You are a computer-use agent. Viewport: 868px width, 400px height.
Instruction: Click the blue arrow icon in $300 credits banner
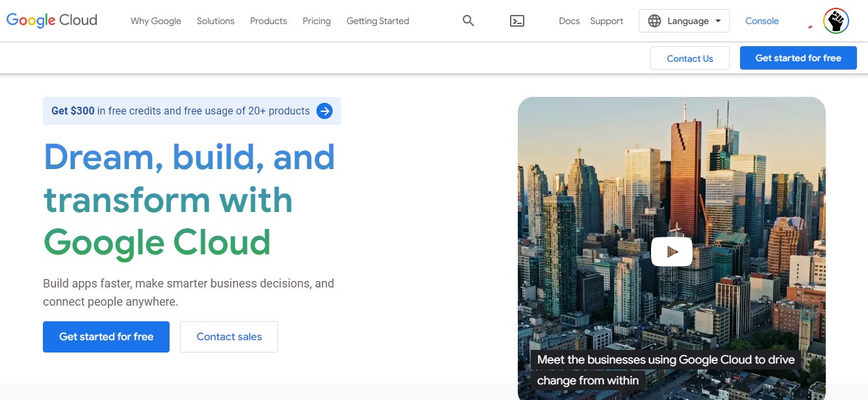click(x=324, y=111)
